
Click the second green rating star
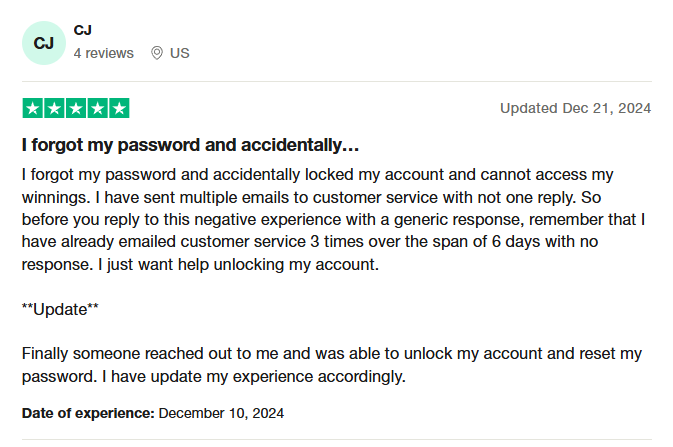click(55, 108)
